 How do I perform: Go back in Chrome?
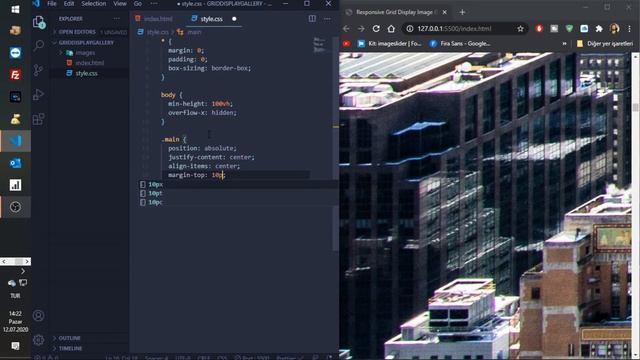tap(346, 29)
